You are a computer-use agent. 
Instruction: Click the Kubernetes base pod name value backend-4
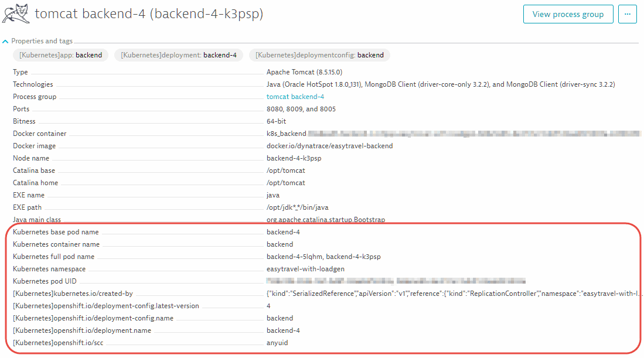(284, 232)
